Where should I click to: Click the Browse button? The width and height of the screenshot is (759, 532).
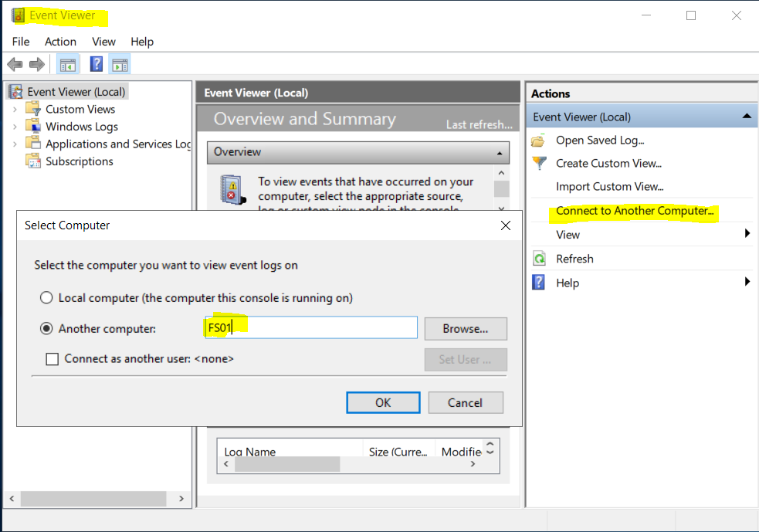[466, 327]
